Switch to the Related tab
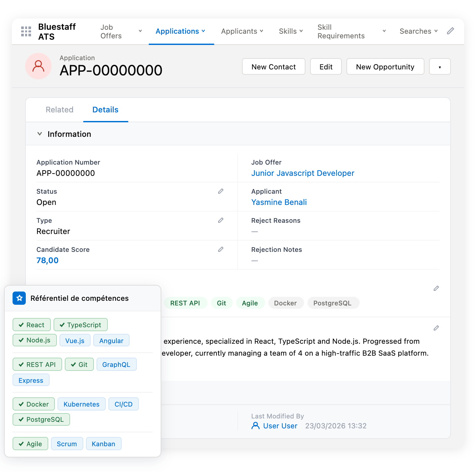 point(59,109)
